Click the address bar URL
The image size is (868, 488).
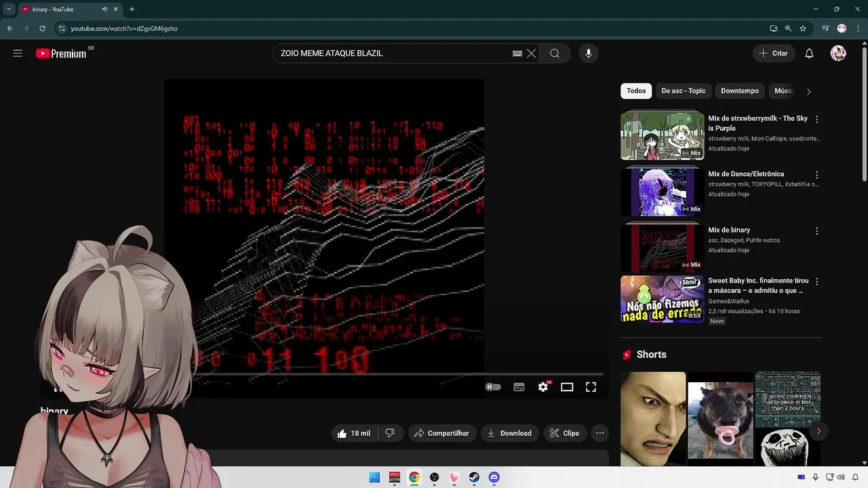tap(124, 28)
